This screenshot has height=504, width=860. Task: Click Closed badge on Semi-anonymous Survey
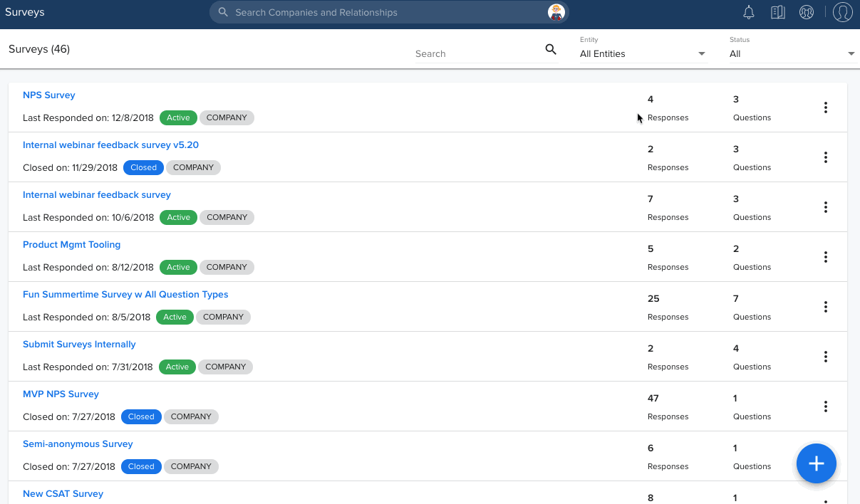point(141,466)
